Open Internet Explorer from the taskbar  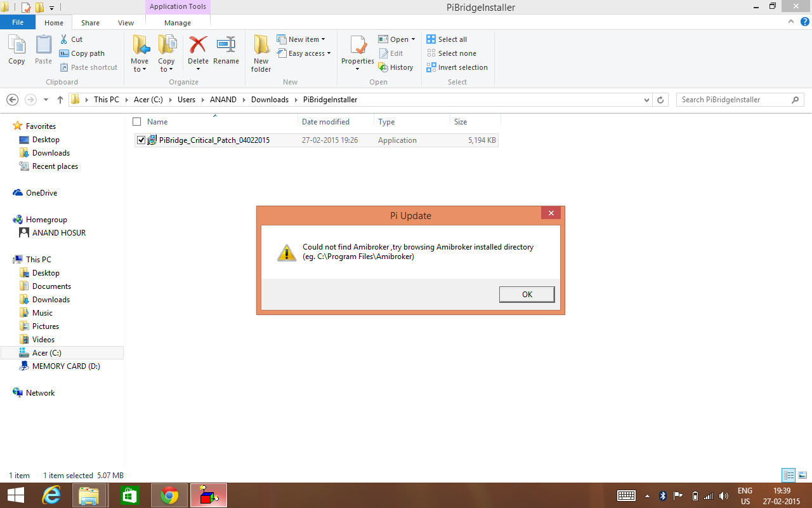pos(51,495)
